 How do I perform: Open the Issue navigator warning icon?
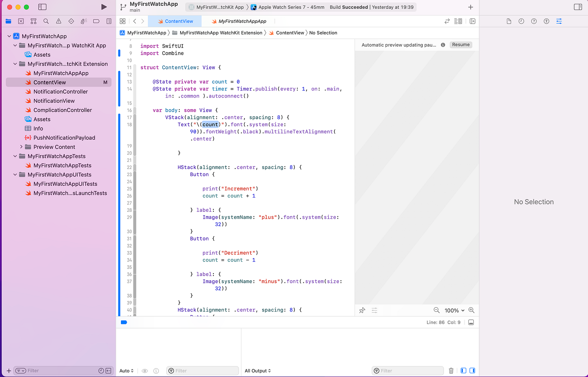click(59, 21)
